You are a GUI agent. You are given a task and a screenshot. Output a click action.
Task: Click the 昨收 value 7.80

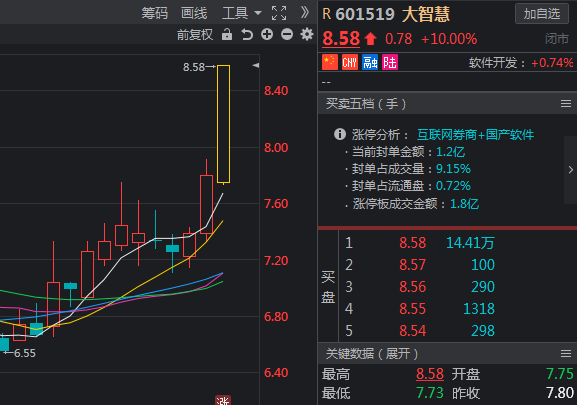pos(560,393)
